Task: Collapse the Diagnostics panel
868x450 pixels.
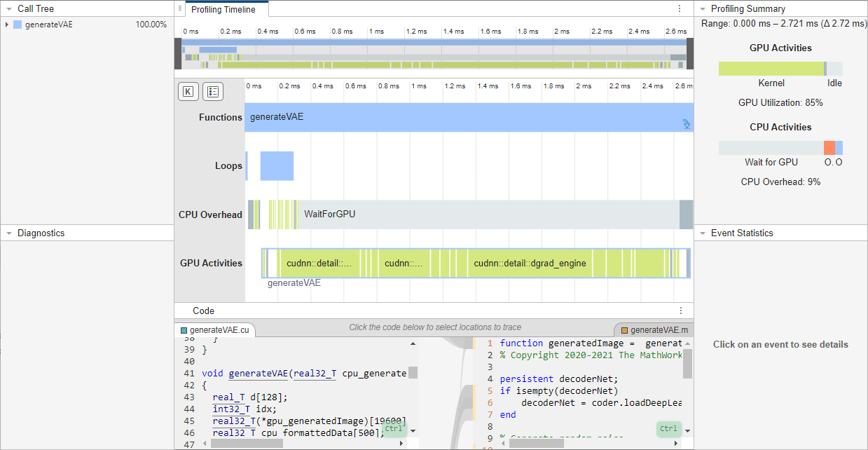Action: pyautogui.click(x=9, y=233)
